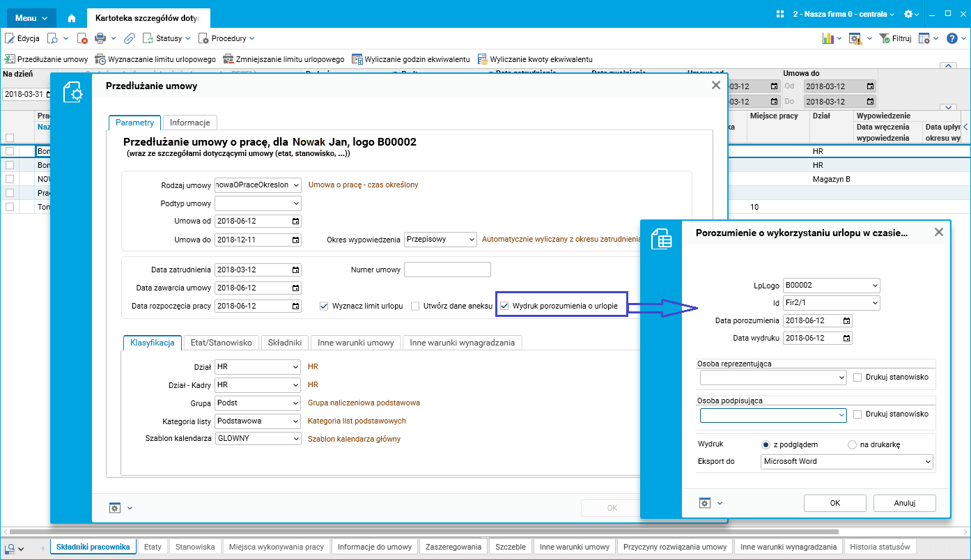The image size is (971, 560).
Task: Tick the checkbox of the grid row showing Magazyn B
Action: (x=10, y=179)
